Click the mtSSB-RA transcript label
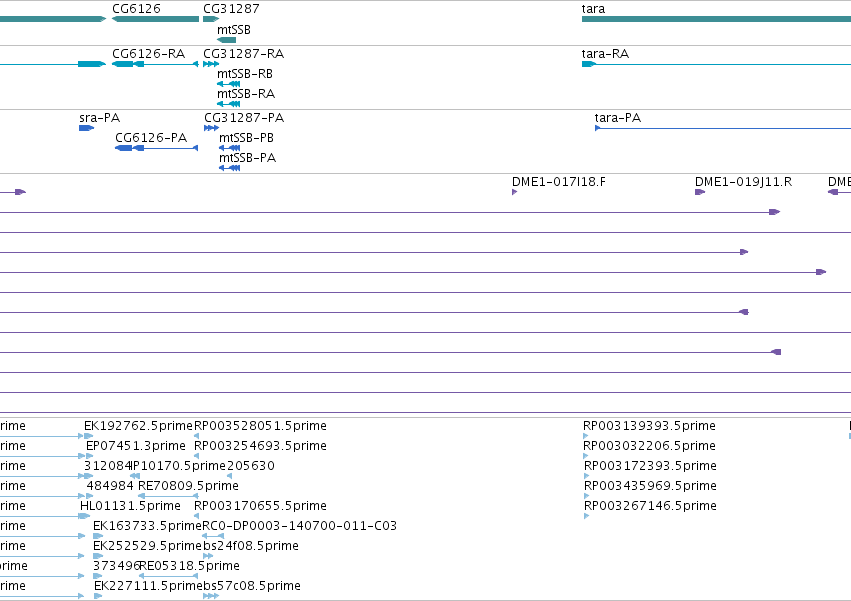Image resolution: width=851 pixels, height=601 pixels. (x=246, y=94)
